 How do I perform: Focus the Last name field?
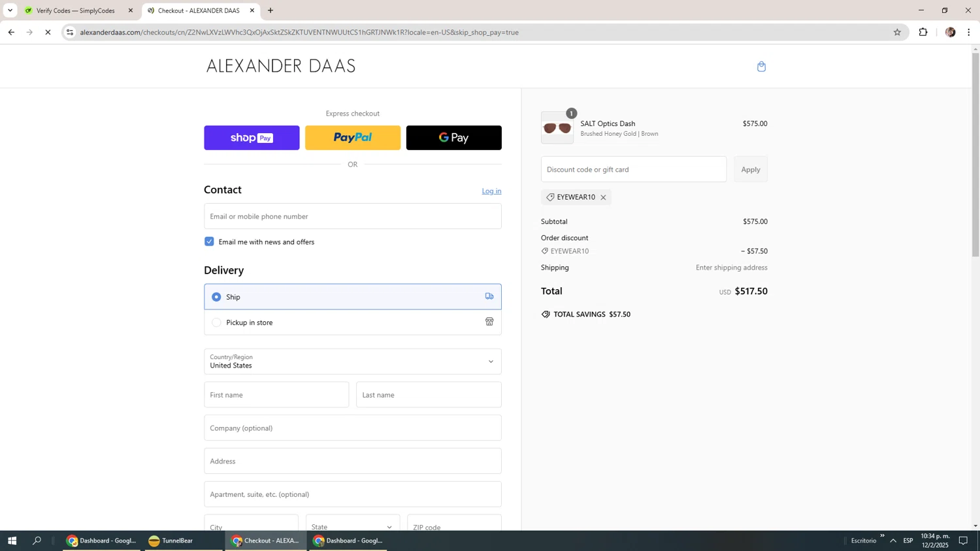pyautogui.click(x=429, y=395)
